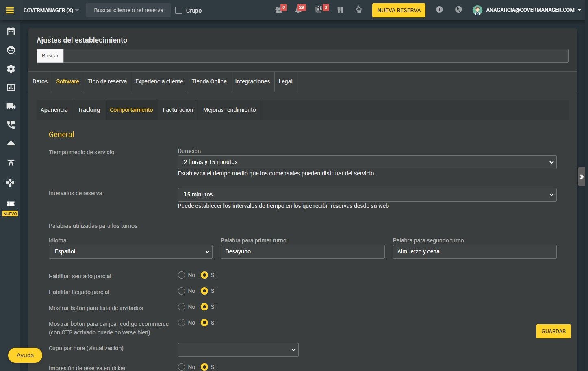The height and width of the screenshot is (371, 588).
Task: Switch to the Tipo de reserva tab
Action: click(x=107, y=81)
